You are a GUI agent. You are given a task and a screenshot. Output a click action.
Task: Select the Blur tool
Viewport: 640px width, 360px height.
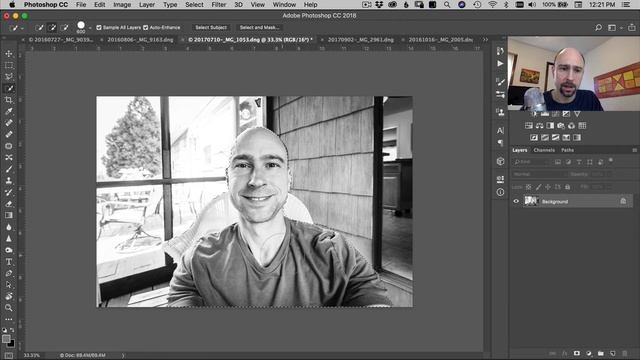pos(9,227)
